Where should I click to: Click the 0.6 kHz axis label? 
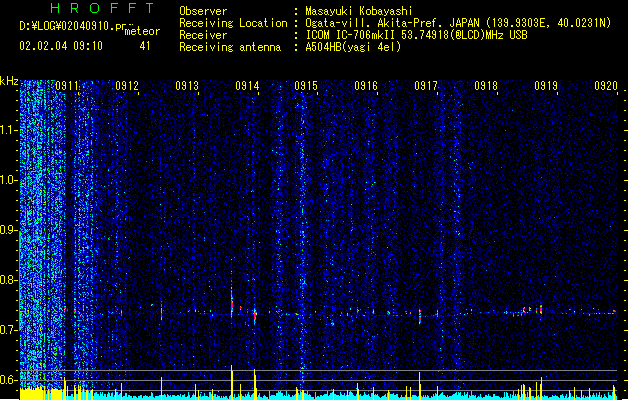coord(8,379)
